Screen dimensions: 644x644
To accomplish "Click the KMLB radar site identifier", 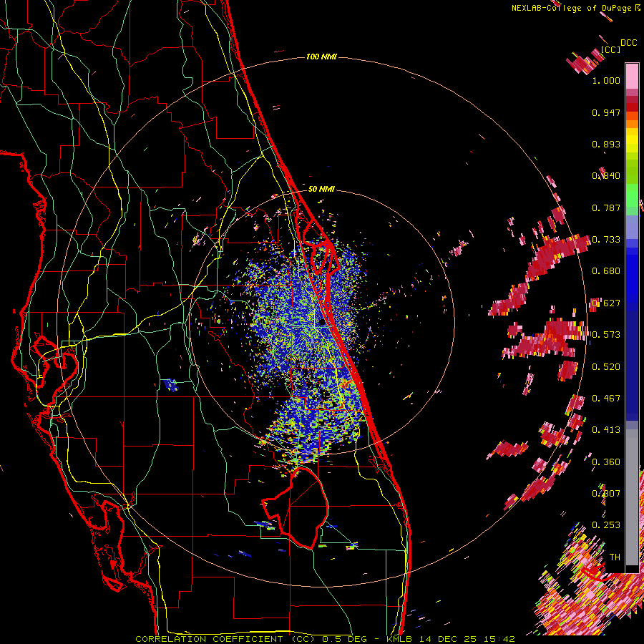I will [x=401, y=639].
